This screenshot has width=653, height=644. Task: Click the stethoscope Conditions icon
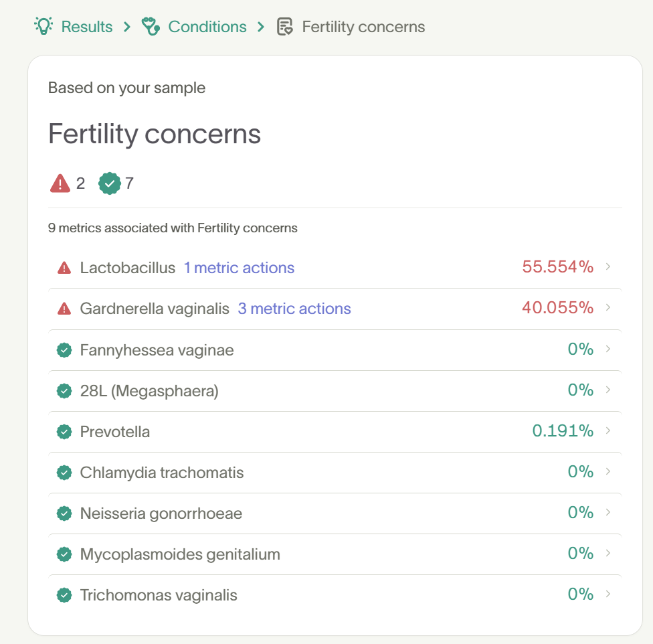(x=150, y=27)
